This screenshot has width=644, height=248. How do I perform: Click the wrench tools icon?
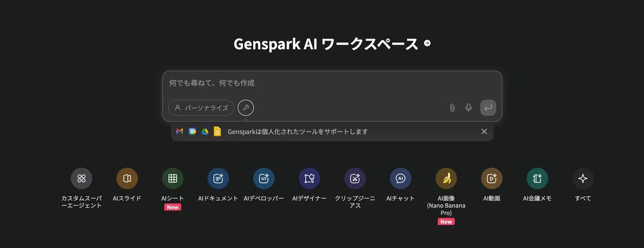coord(246,108)
